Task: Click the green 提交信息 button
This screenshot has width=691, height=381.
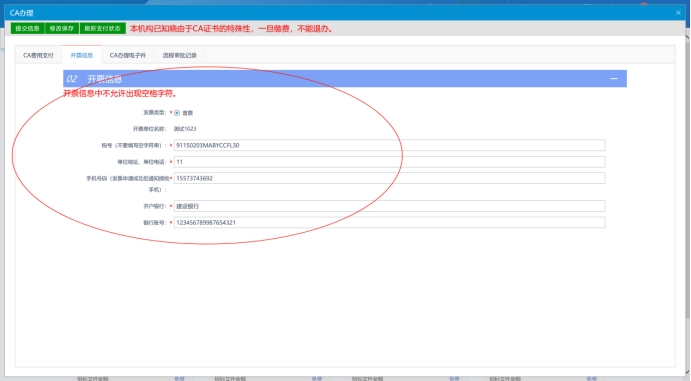Action: [x=27, y=28]
